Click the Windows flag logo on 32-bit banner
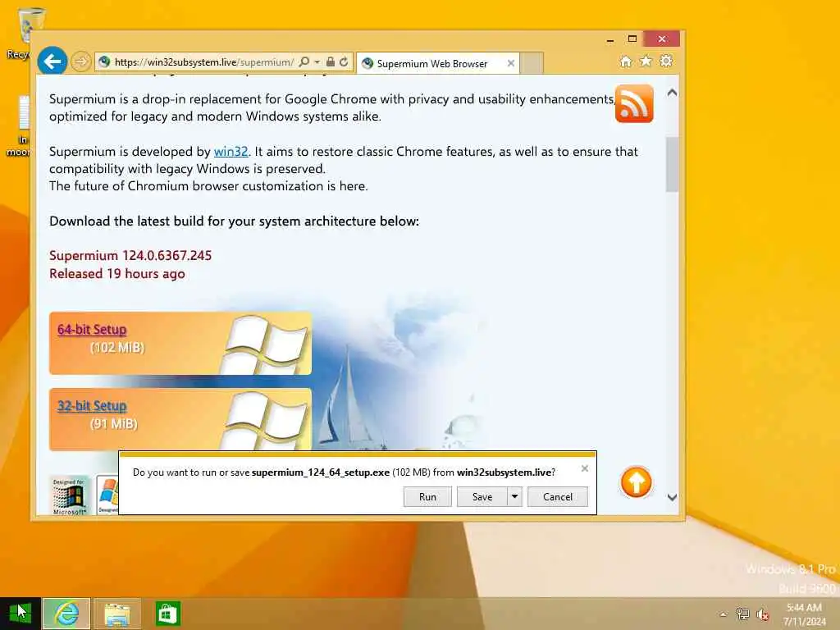 coord(266,420)
